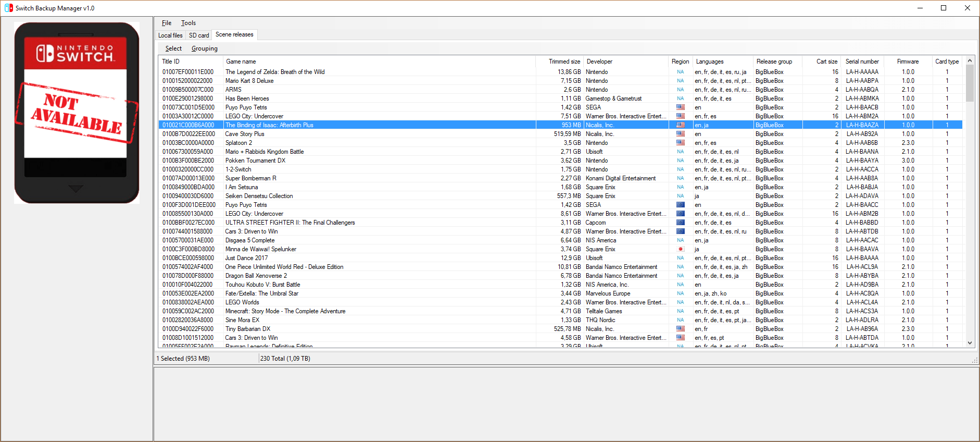
Task: Click the scrollbar down arrow in game list
Action: coord(970,343)
